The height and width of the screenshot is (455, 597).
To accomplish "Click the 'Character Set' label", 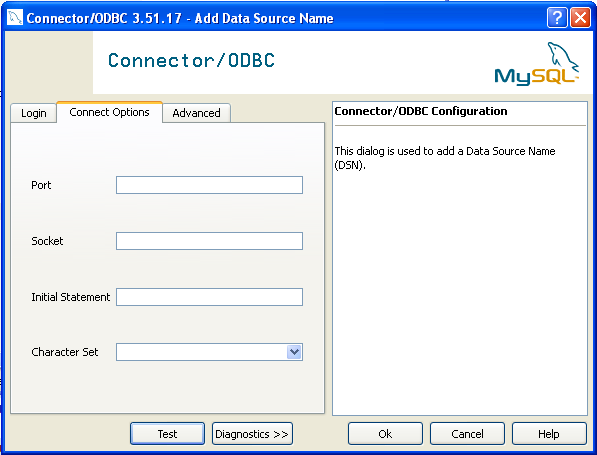I will tap(65, 352).
